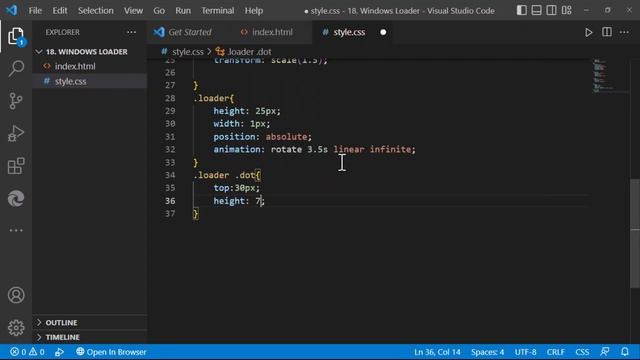This screenshot has width=640, height=360.
Task: Change line ending via CRLF
Action: (556, 352)
